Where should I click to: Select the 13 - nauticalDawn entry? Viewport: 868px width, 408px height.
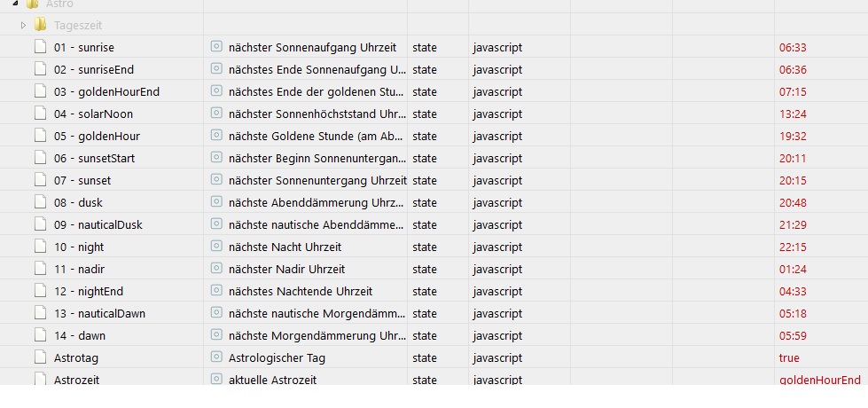pos(99,313)
